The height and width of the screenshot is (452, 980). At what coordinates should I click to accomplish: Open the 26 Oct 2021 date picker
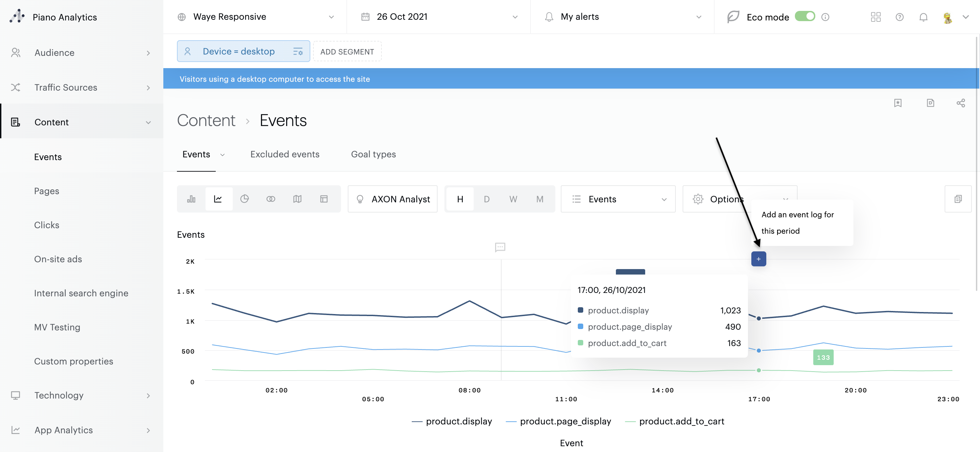(x=439, y=17)
